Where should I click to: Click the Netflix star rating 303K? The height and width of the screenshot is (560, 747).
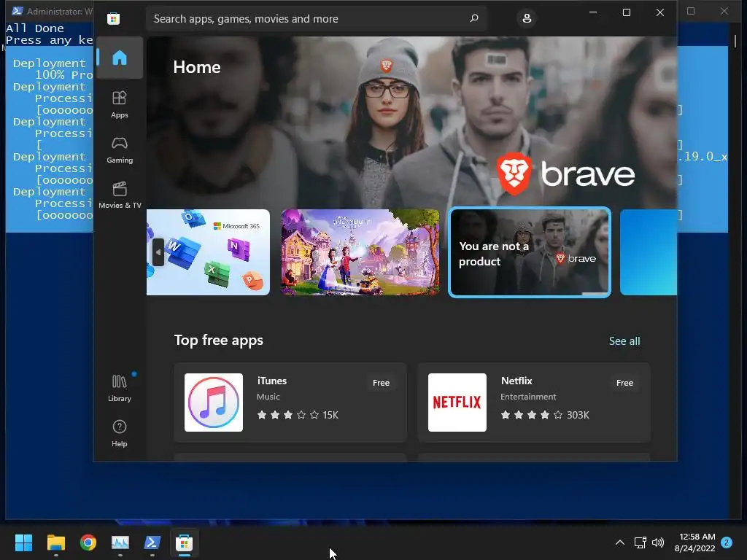pos(545,415)
